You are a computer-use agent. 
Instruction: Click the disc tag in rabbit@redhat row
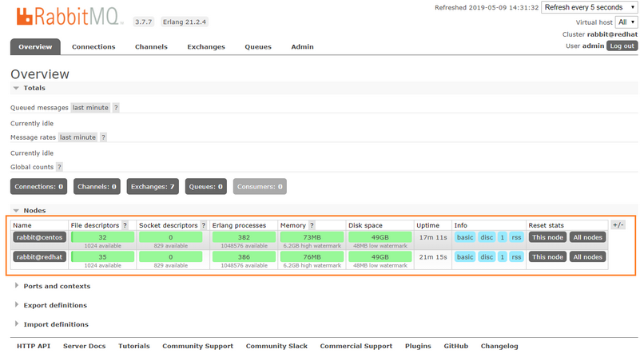pyautogui.click(x=487, y=257)
